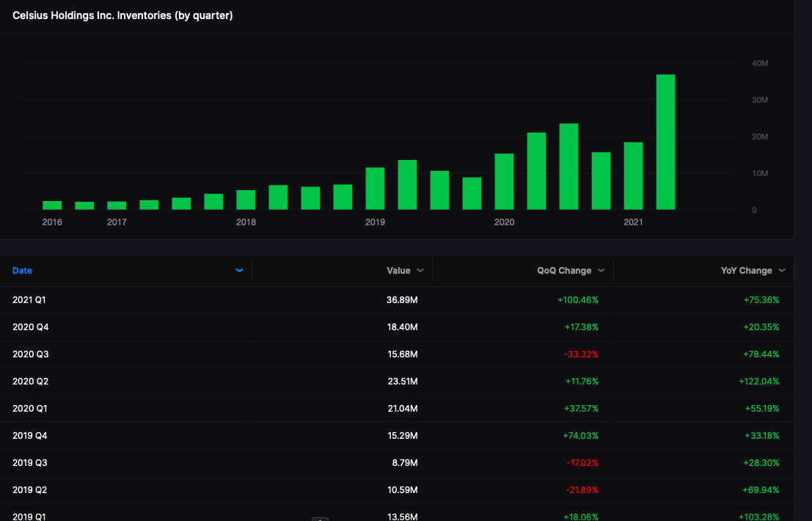Image resolution: width=812 pixels, height=521 pixels.
Task: Select the 2020 Q4 row date
Action: tap(31, 327)
